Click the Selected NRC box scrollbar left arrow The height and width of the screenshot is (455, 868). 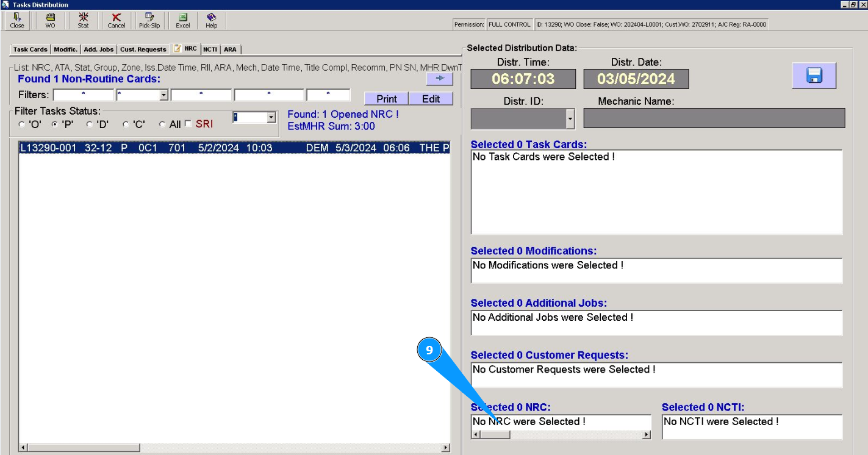coord(476,434)
